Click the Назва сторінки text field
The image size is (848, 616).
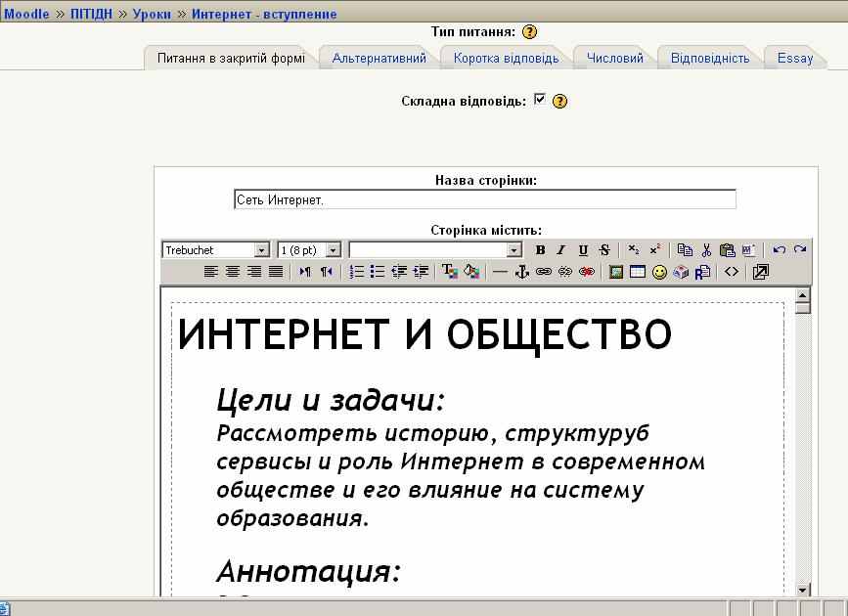pos(485,199)
